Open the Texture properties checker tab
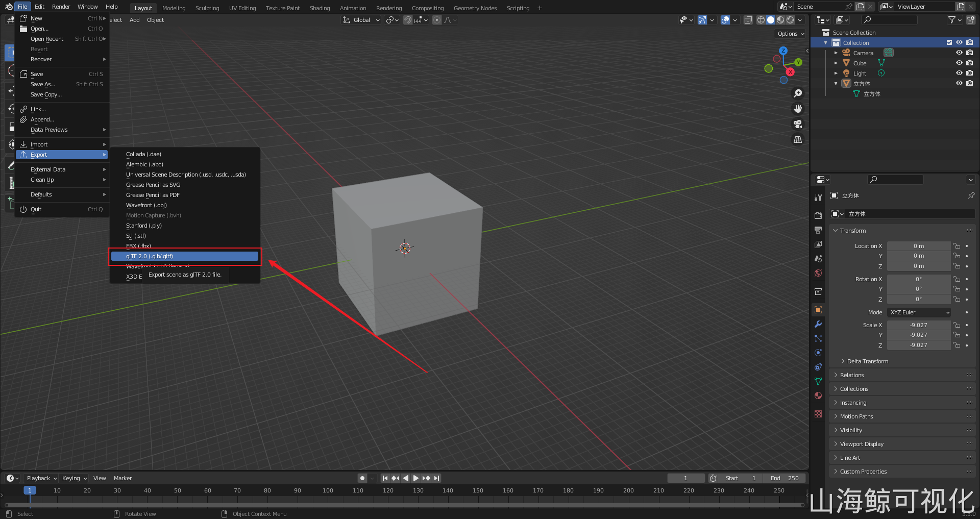Viewport: 980px width, 519px height. (818, 414)
